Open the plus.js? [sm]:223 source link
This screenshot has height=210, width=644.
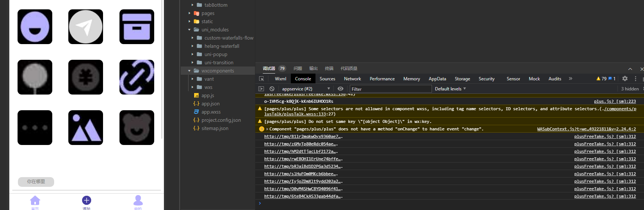(615, 101)
